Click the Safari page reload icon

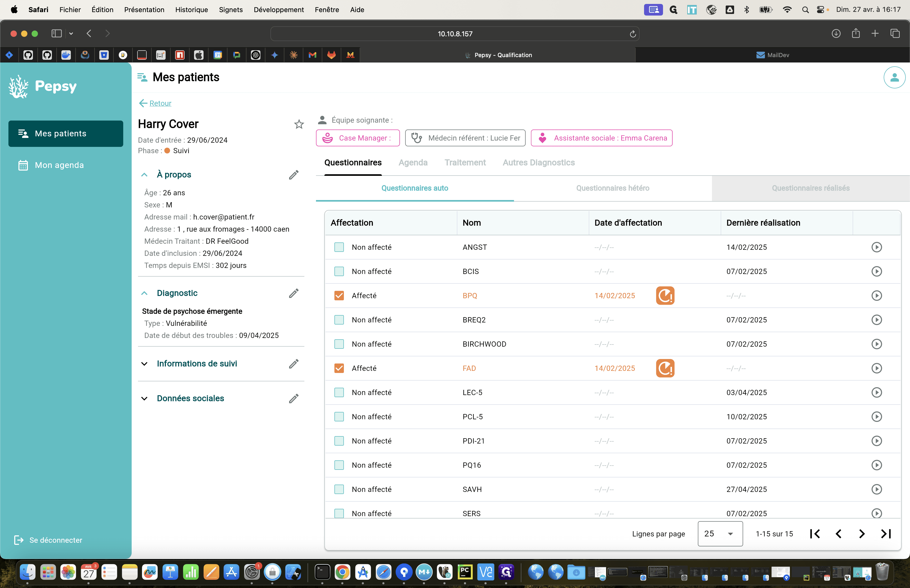pos(633,34)
